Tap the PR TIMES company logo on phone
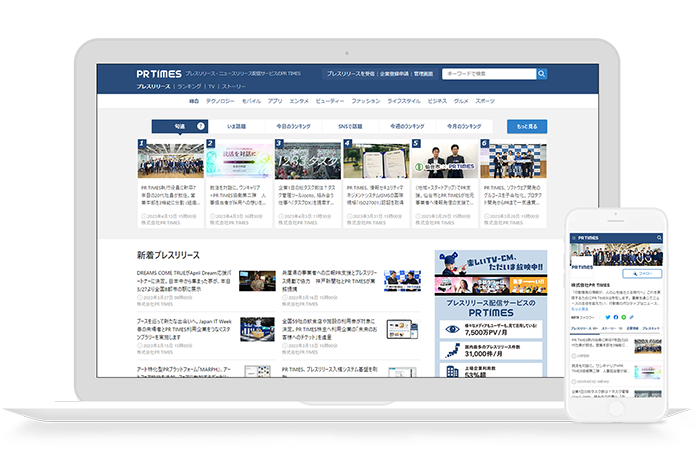This screenshot has width=700, height=467. 582,267
